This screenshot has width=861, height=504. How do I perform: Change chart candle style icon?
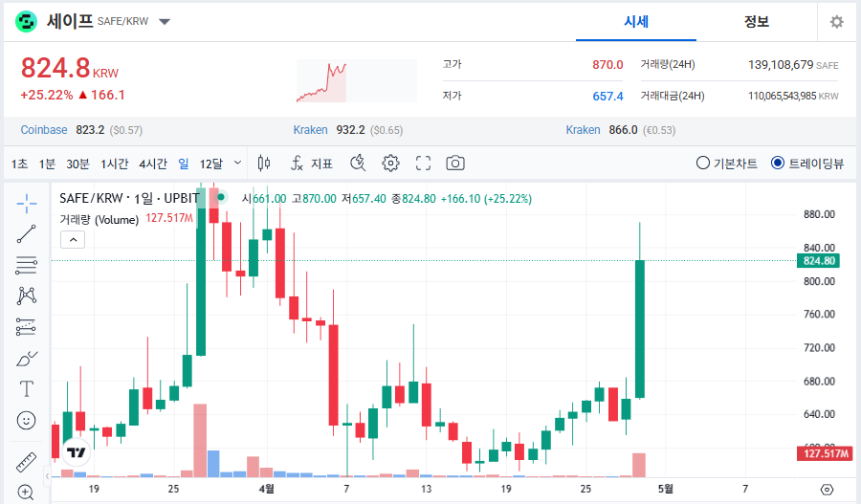[264, 163]
